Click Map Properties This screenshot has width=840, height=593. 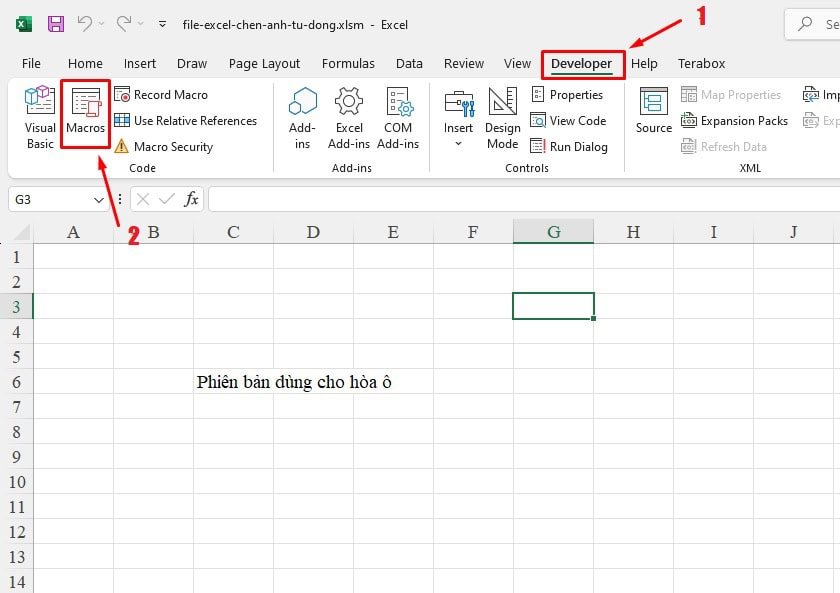pyautogui.click(x=731, y=95)
